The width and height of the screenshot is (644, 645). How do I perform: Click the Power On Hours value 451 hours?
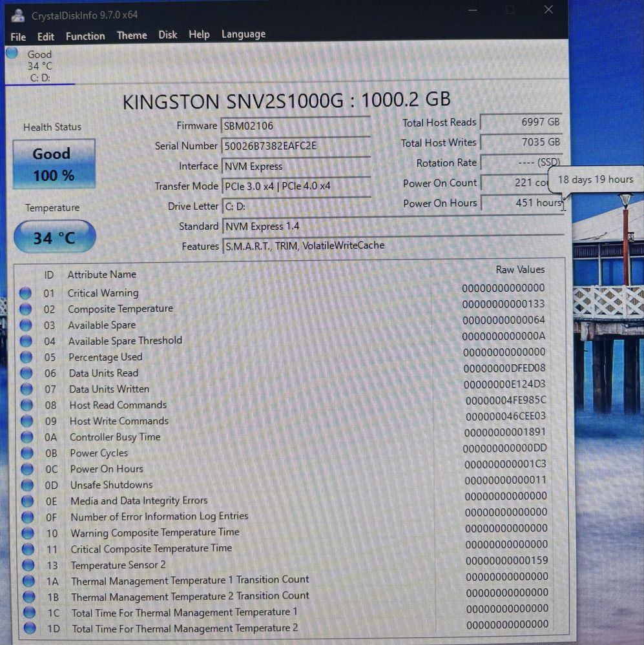coord(522,202)
